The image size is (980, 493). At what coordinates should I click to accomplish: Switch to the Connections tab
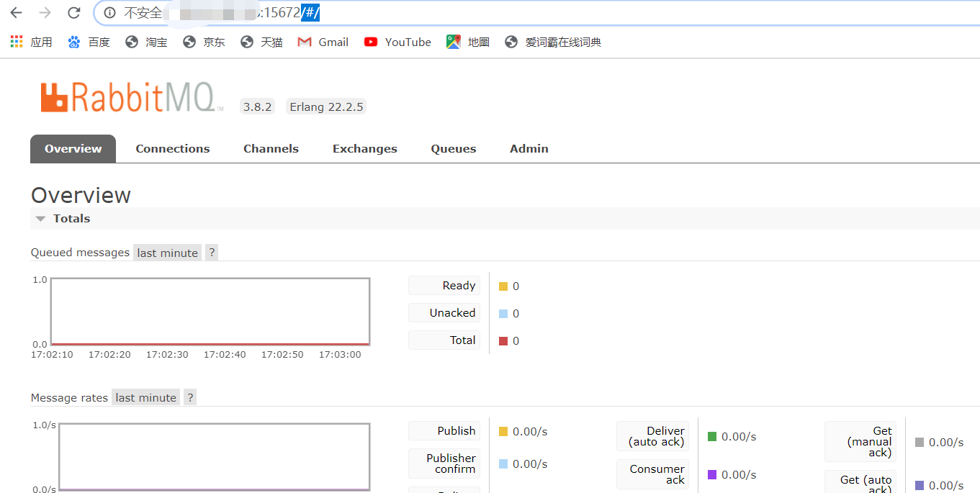[173, 149]
